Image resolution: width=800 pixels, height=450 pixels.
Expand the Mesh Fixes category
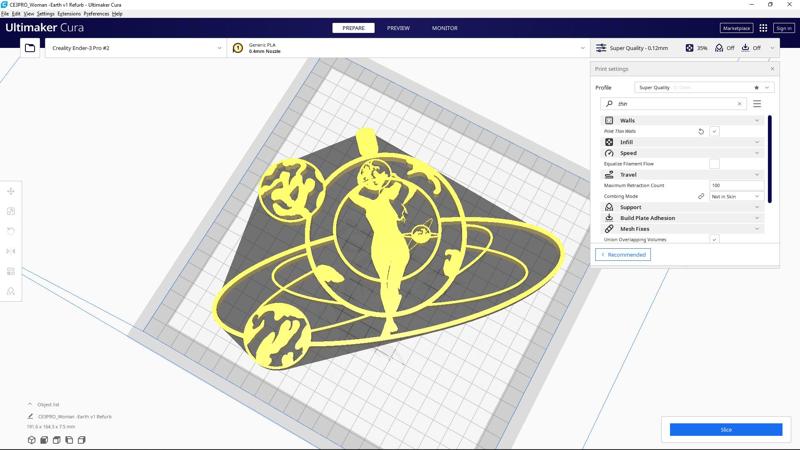[682, 229]
